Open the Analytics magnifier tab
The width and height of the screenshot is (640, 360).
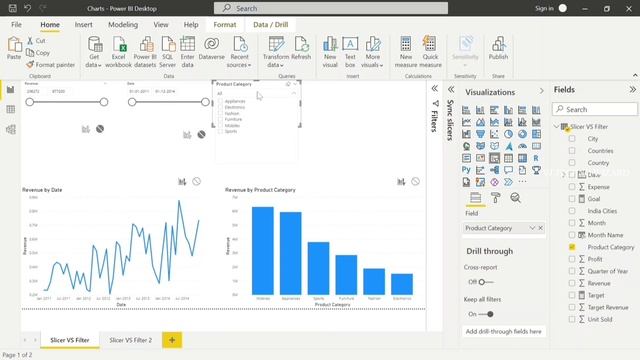[516, 198]
